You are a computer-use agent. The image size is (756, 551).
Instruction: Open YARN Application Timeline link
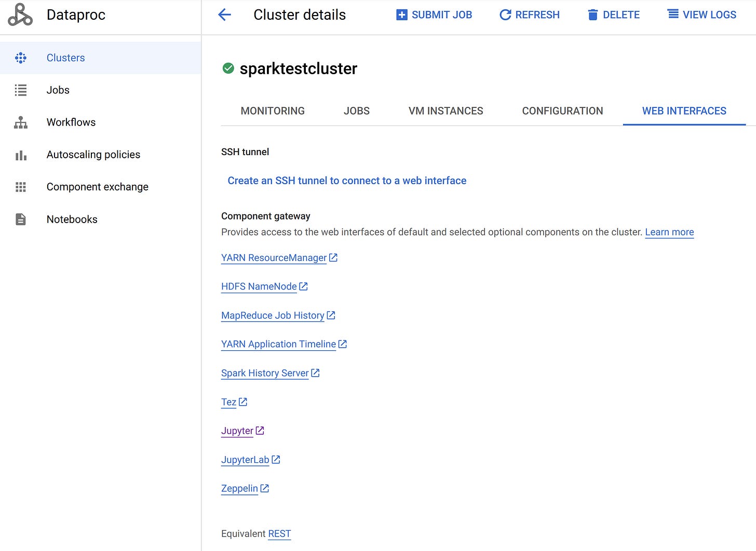pos(278,344)
